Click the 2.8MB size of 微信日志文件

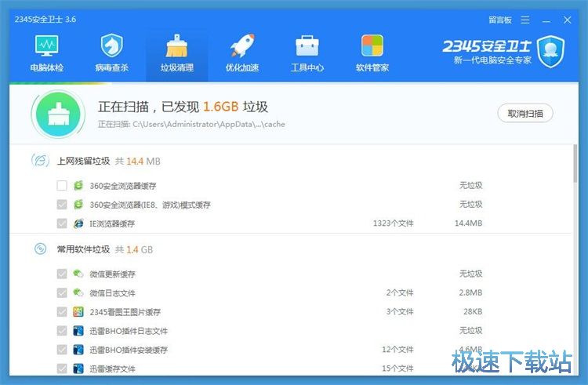click(x=470, y=292)
